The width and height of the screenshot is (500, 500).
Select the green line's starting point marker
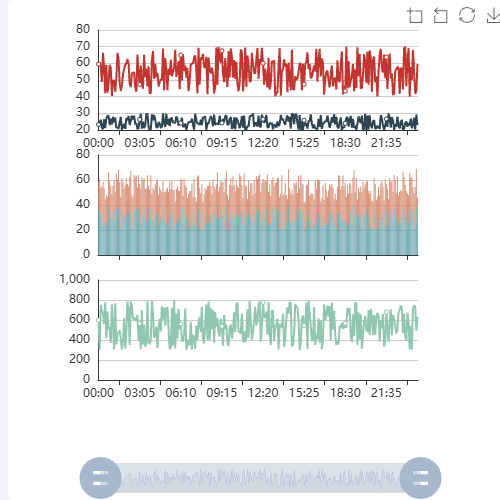click(x=98, y=320)
